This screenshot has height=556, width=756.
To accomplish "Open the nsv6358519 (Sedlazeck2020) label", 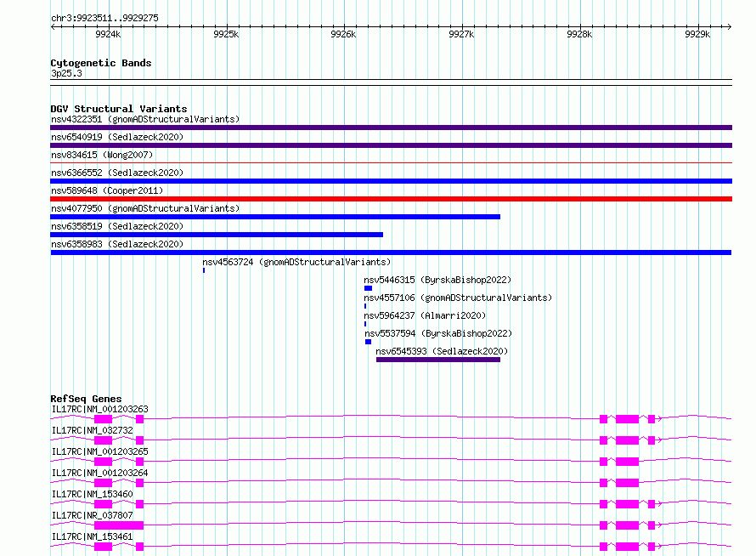I will click(117, 226).
